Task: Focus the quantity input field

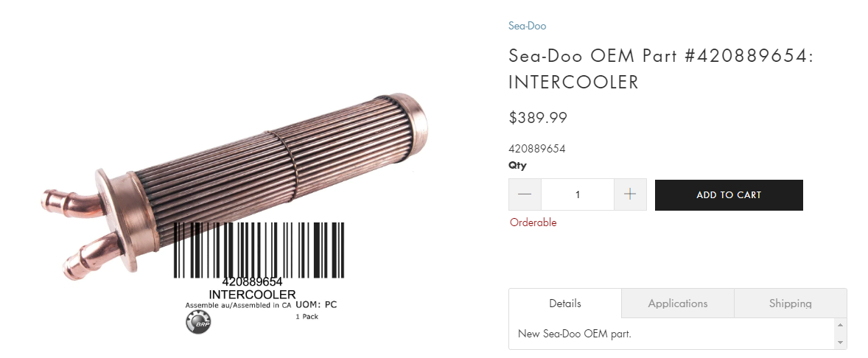Action: [578, 194]
